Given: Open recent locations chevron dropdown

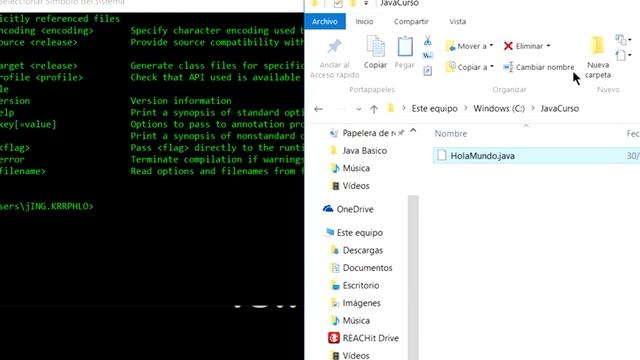Looking at the screenshot, I should [x=358, y=109].
